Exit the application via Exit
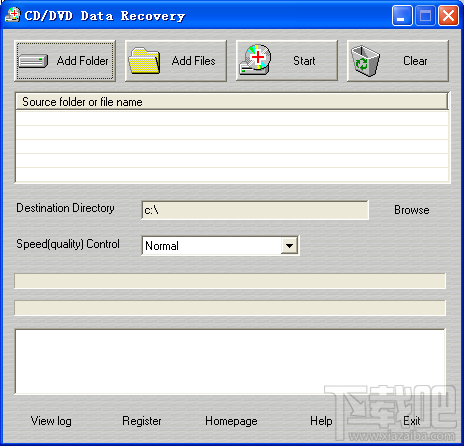 click(x=412, y=421)
